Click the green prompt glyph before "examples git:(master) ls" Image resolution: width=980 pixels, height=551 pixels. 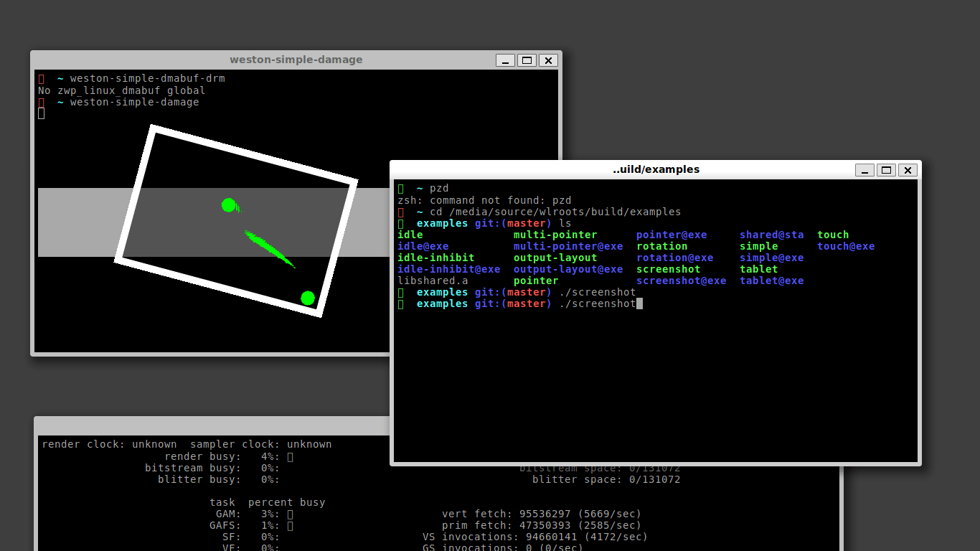[400, 223]
